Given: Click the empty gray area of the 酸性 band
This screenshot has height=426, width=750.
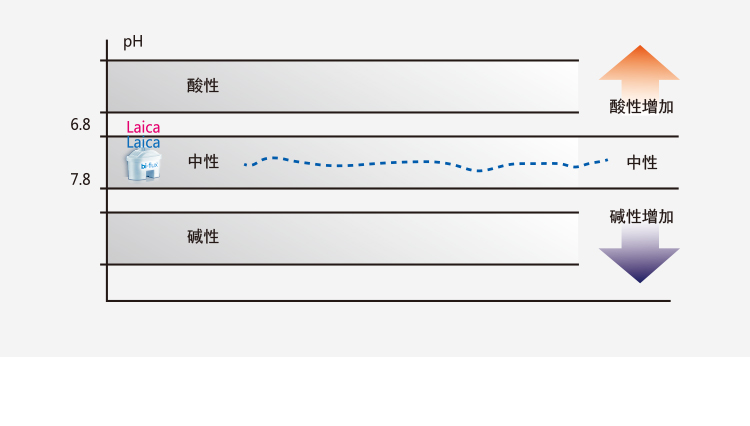Looking at the screenshot, I should coord(400,86).
